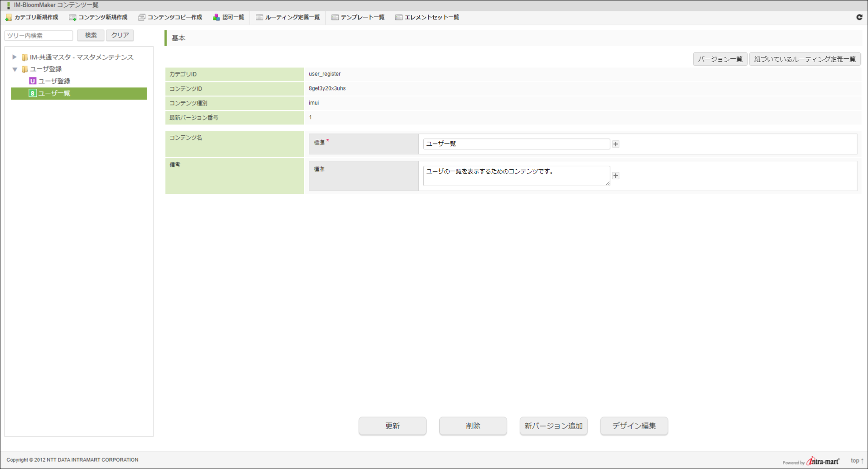Add a locale with the コンテンツ名 plus icon

616,144
